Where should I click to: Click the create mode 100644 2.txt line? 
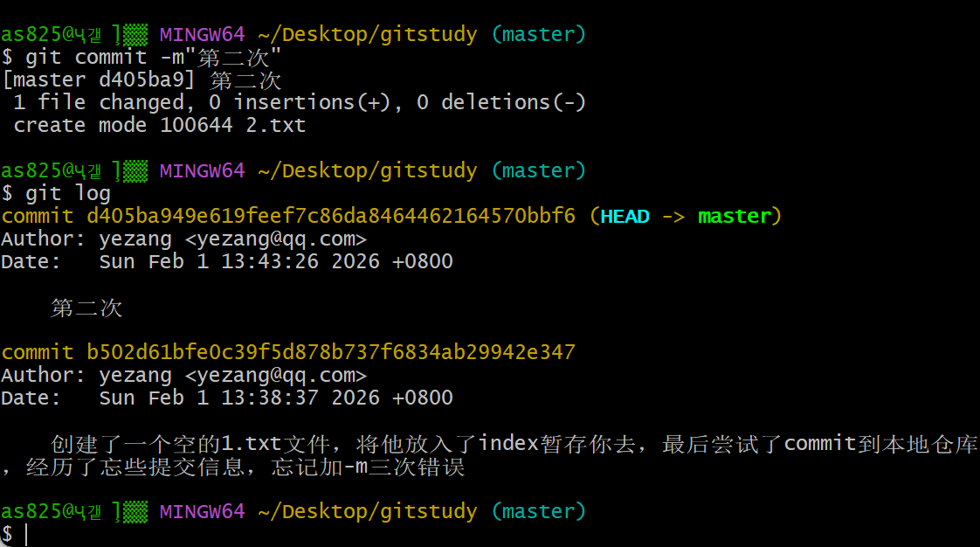pos(159,125)
